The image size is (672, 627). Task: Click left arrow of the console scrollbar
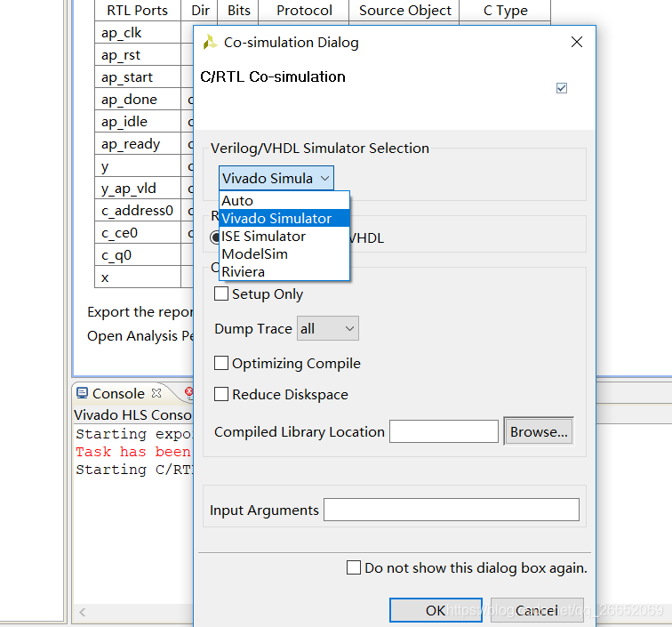[x=83, y=612]
